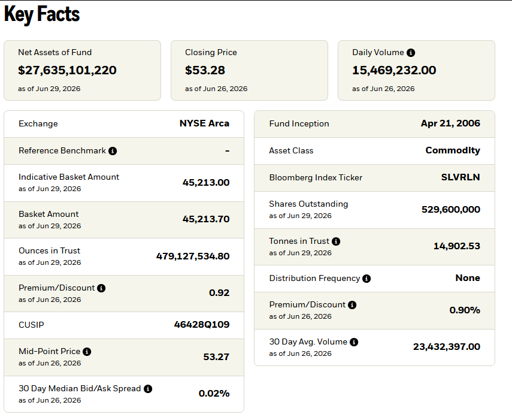Select the Bloomberg Index Ticker SLVRLN
This screenshot has height=420, width=512.
tap(461, 177)
